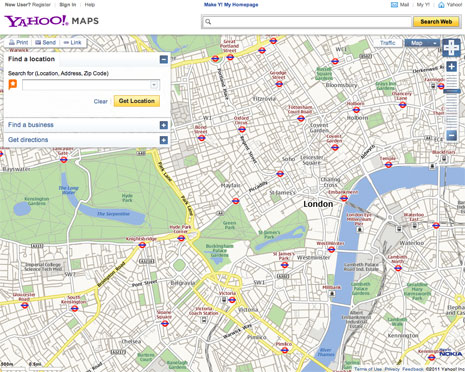The image size is (465, 372).
Task: Open the Map view type dropdown
Action: pyautogui.click(x=422, y=43)
